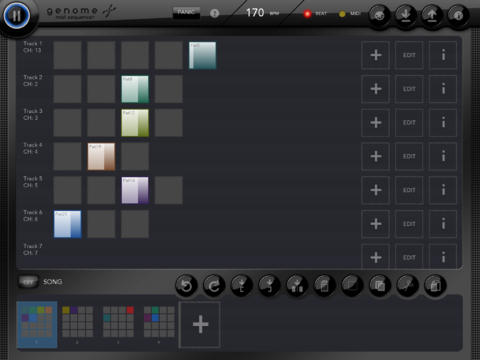Open EDIT for Track 1
The image size is (480, 360).
(x=409, y=55)
